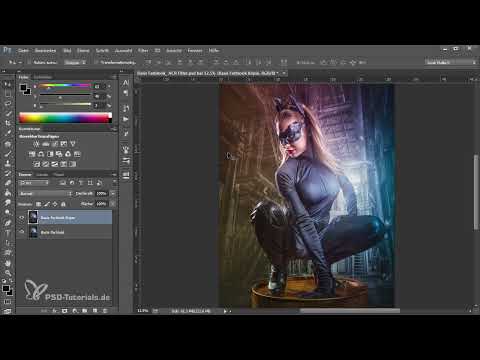Hide the selected top layer
The width and height of the screenshot is (480, 360).
(22, 218)
